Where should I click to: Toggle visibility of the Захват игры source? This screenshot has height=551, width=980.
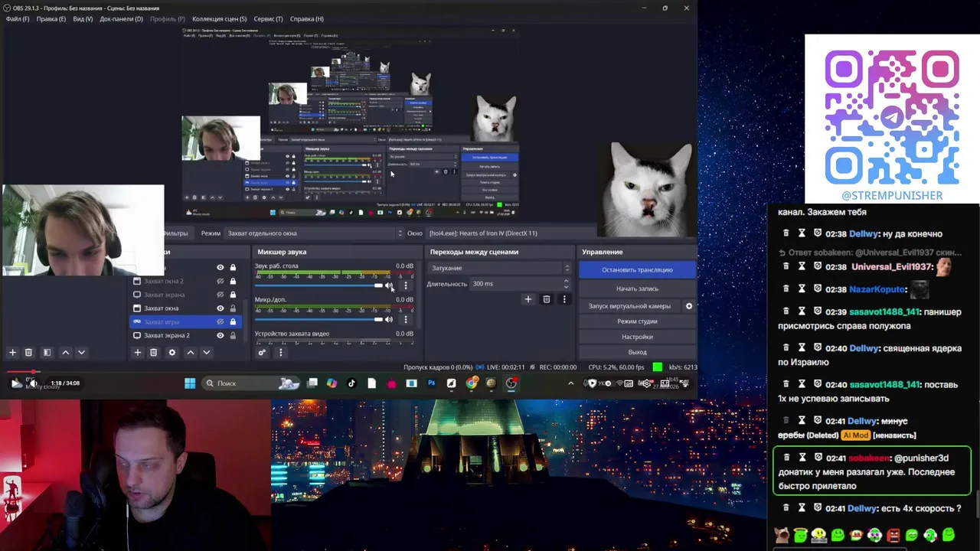220,321
